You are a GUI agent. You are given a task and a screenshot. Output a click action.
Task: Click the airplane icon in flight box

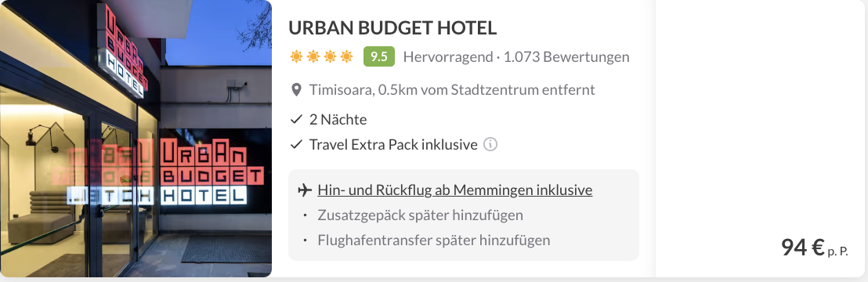pos(305,190)
